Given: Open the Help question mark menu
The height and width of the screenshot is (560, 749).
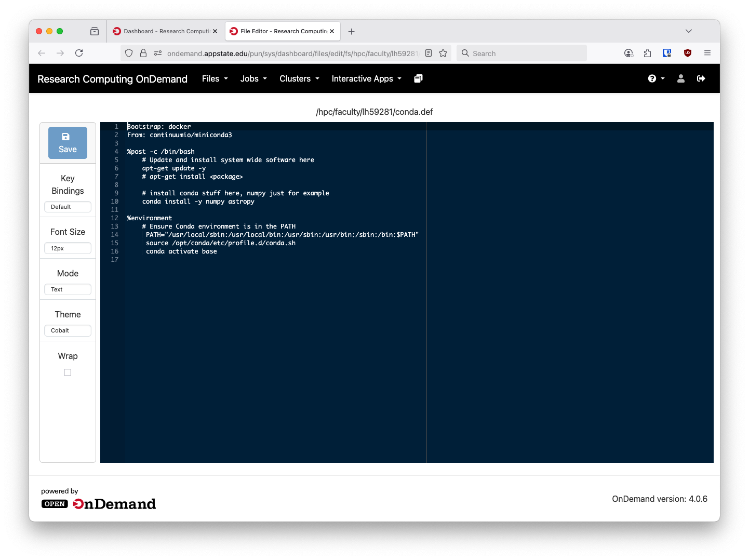Looking at the screenshot, I should pos(656,78).
